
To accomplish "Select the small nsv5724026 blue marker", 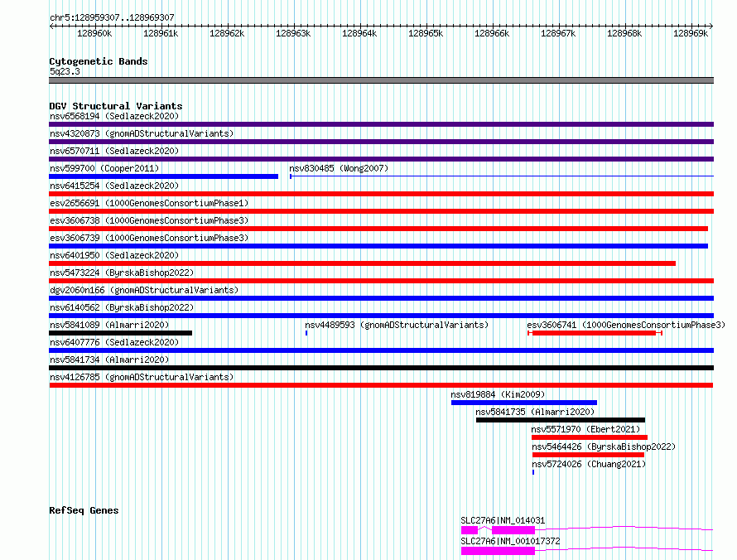I will [533, 472].
